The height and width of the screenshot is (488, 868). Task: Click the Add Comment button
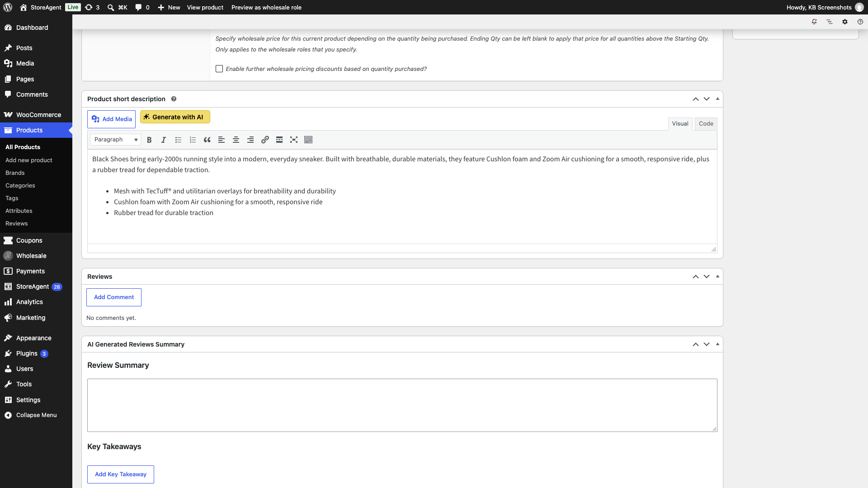tap(114, 297)
